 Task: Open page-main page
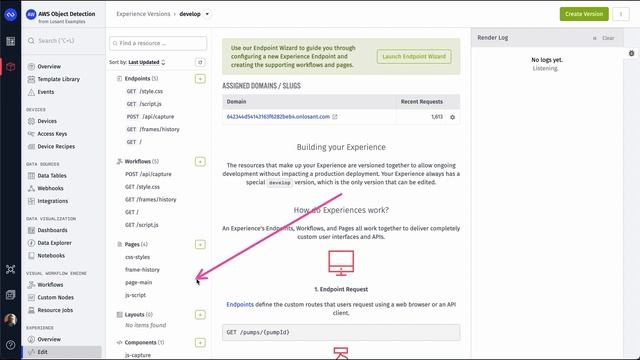(x=138, y=282)
